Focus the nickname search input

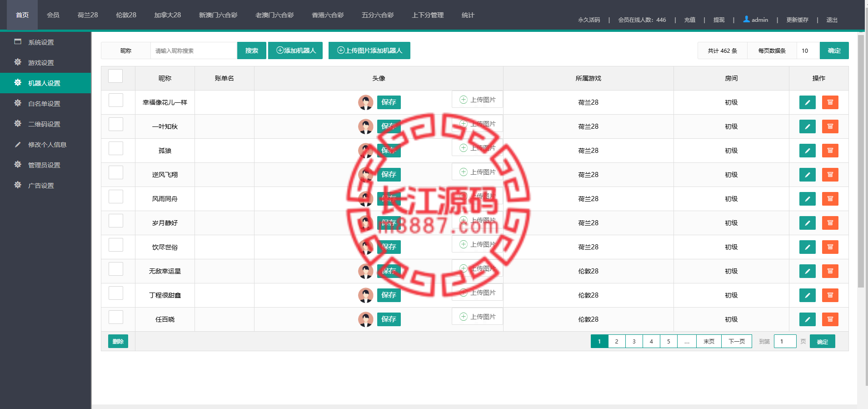point(194,50)
